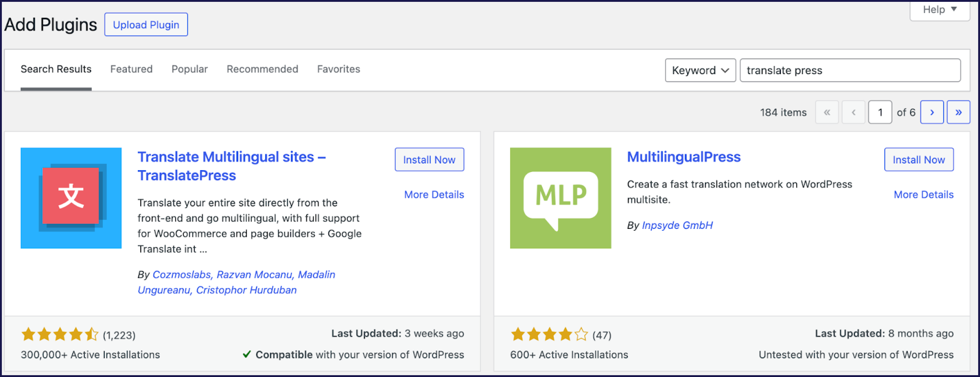Open the Inpsyde GmbH author link
Viewport: 980px width, 377px height.
tap(677, 225)
